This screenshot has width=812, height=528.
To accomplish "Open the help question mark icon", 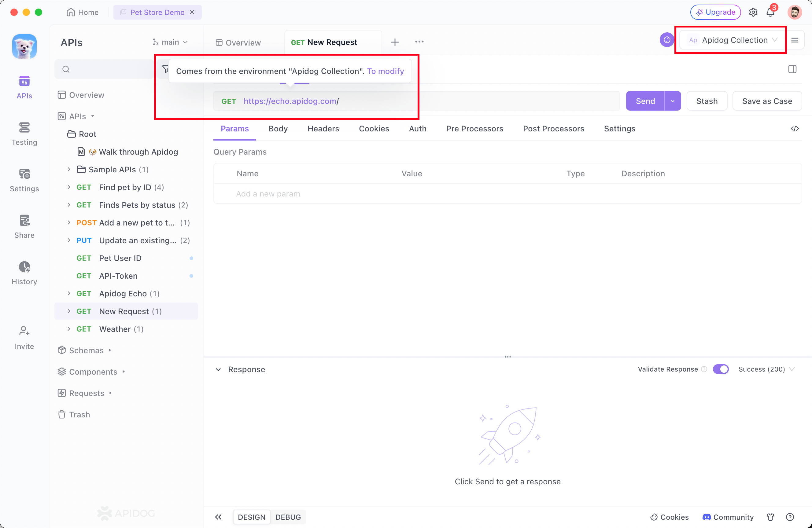I will (x=790, y=517).
